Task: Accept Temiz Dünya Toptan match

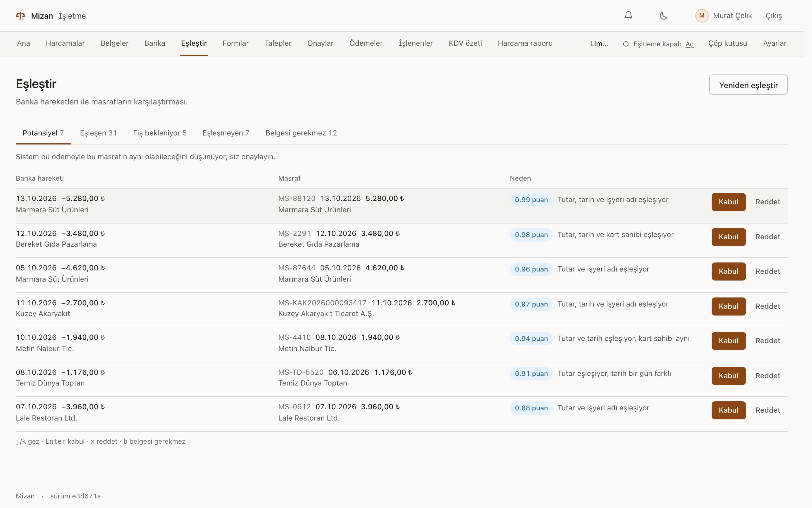Action: point(729,376)
